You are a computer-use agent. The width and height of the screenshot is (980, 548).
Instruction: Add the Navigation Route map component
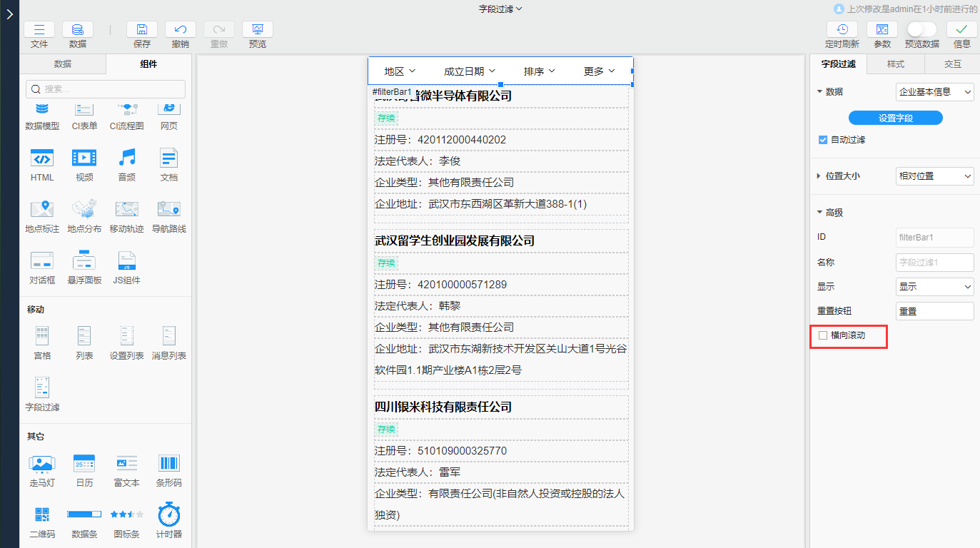pos(168,210)
